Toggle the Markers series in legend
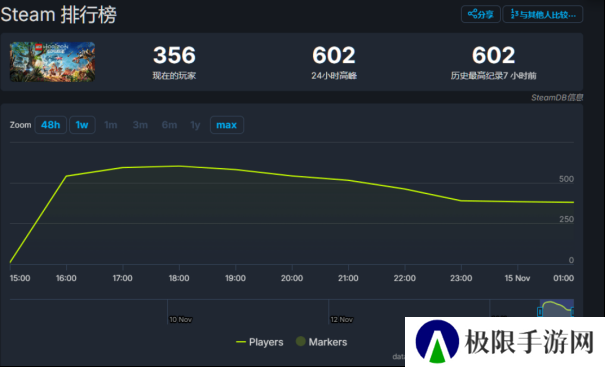 [x=321, y=342]
